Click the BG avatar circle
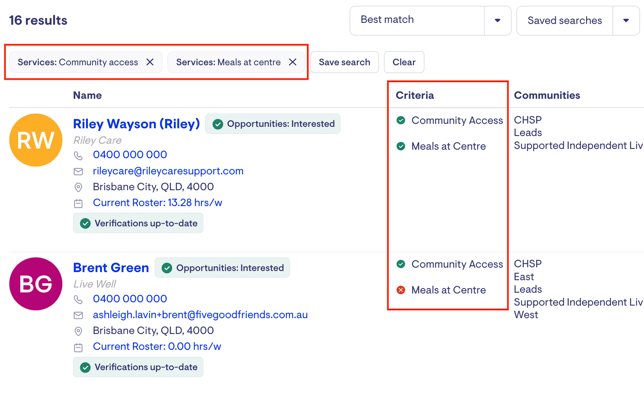Image resolution: width=644 pixels, height=393 pixels. coord(36,284)
